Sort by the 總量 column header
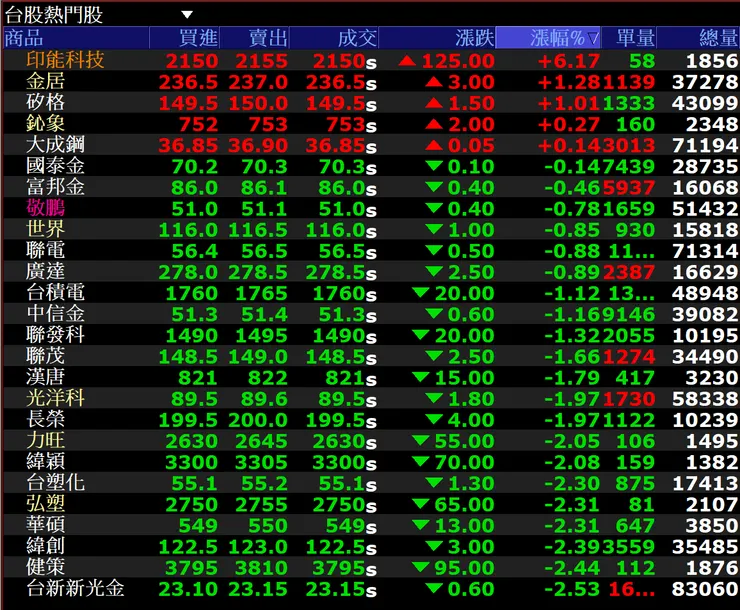The width and height of the screenshot is (740, 610). pos(698,38)
